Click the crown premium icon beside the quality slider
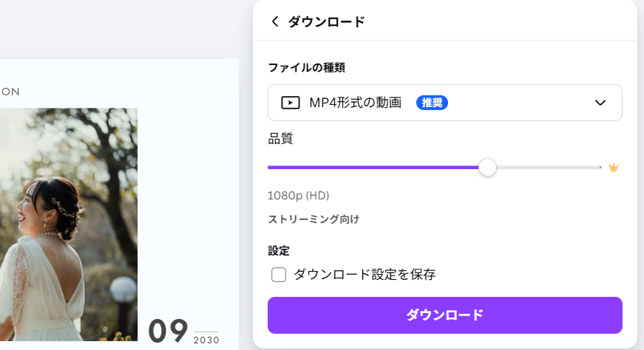644x350 pixels. click(613, 168)
